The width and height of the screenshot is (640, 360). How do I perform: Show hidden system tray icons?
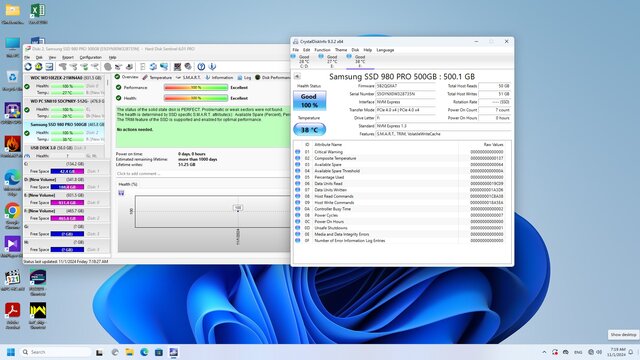point(544,352)
